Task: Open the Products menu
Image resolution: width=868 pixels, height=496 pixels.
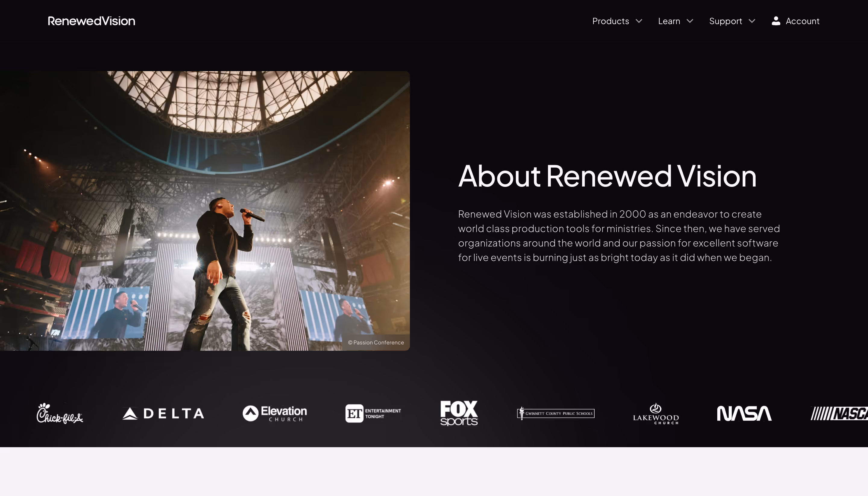Action: 610,21
